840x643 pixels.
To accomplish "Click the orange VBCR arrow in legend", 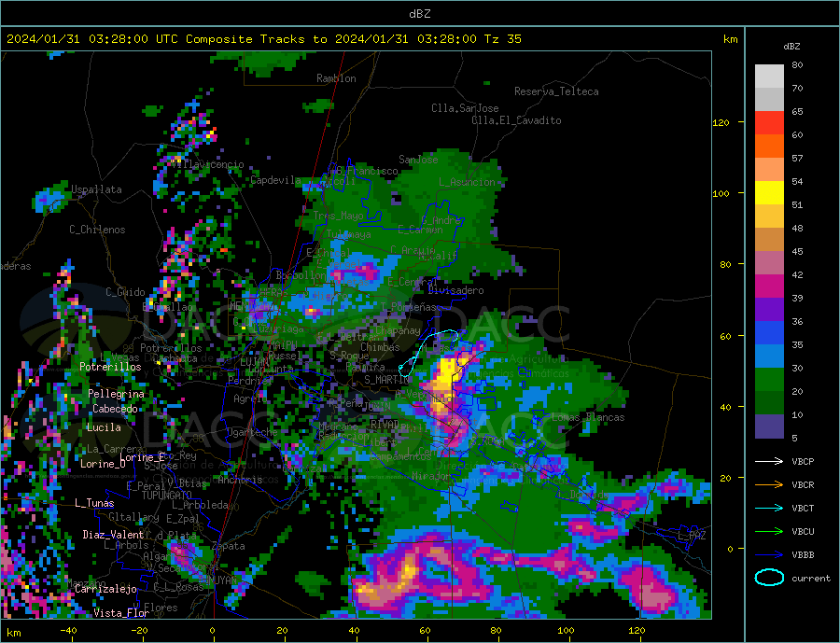I will (769, 485).
